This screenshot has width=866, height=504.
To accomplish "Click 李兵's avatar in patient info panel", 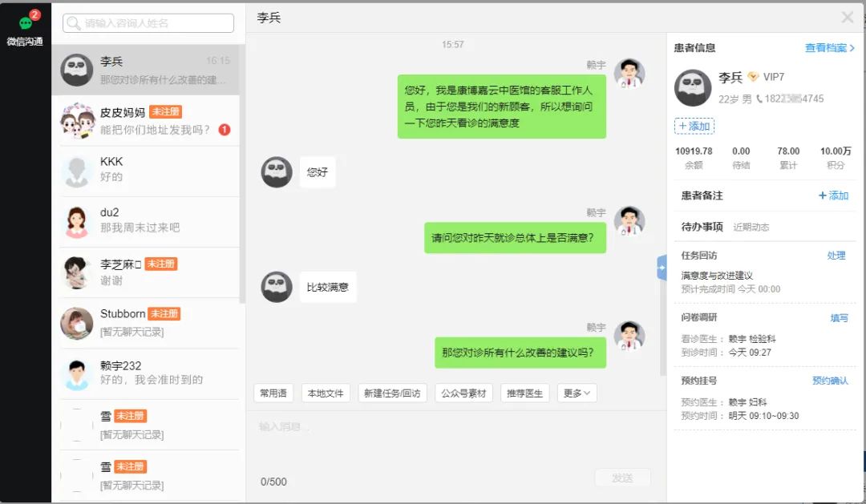I will (693, 87).
